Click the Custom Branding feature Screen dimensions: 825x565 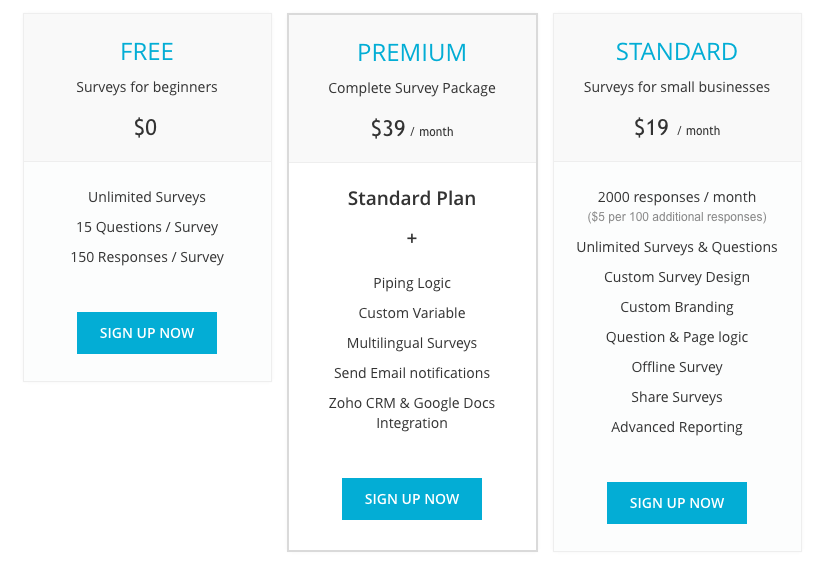[x=677, y=307]
